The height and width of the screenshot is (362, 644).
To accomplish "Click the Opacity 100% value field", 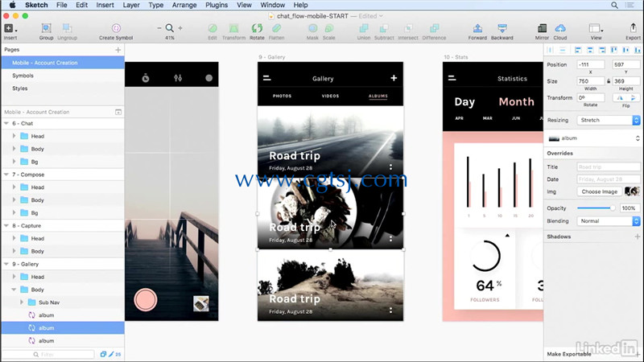I will tap(630, 208).
